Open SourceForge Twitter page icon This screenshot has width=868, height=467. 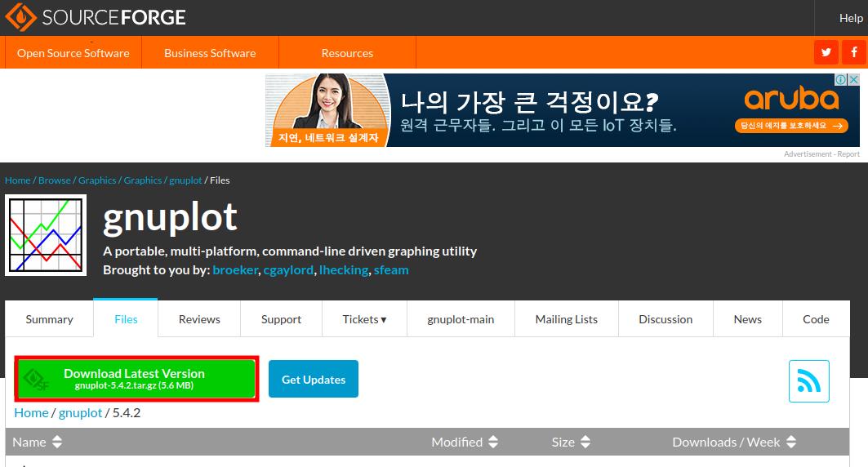click(826, 52)
